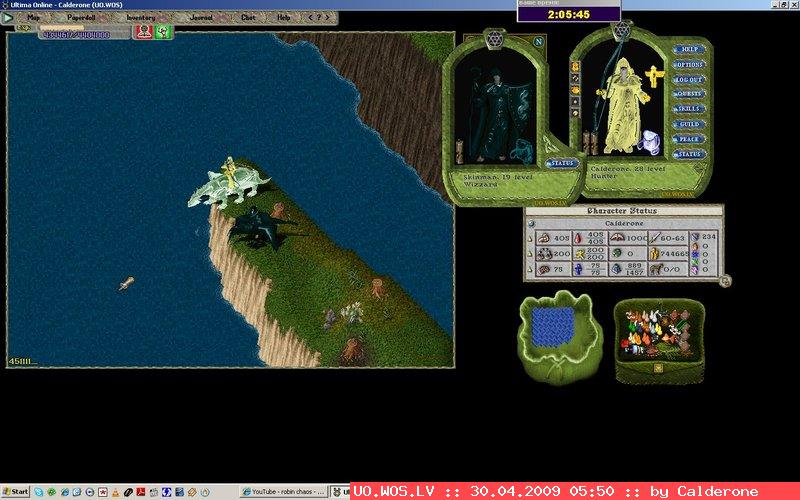Click STATUS on Skinman paperdoll

[x=562, y=163]
